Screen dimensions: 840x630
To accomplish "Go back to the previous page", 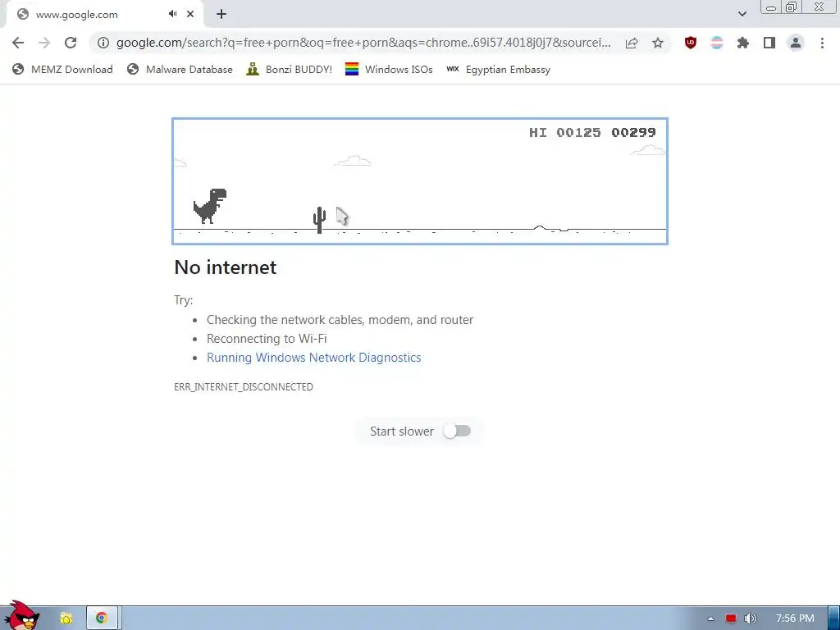I will tap(18, 43).
